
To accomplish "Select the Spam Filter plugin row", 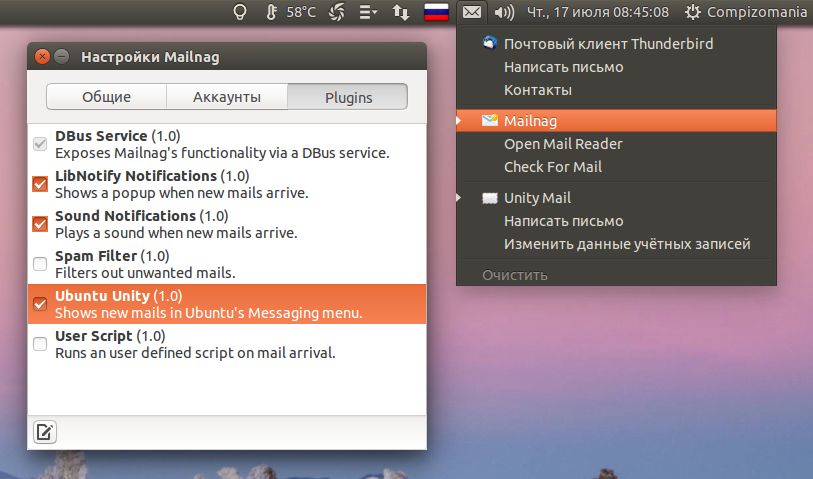I will 227,264.
